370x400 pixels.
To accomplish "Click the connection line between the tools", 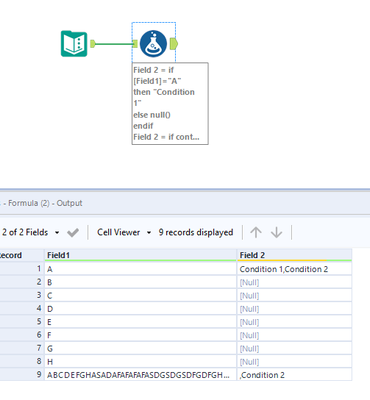I will tap(114, 44).
